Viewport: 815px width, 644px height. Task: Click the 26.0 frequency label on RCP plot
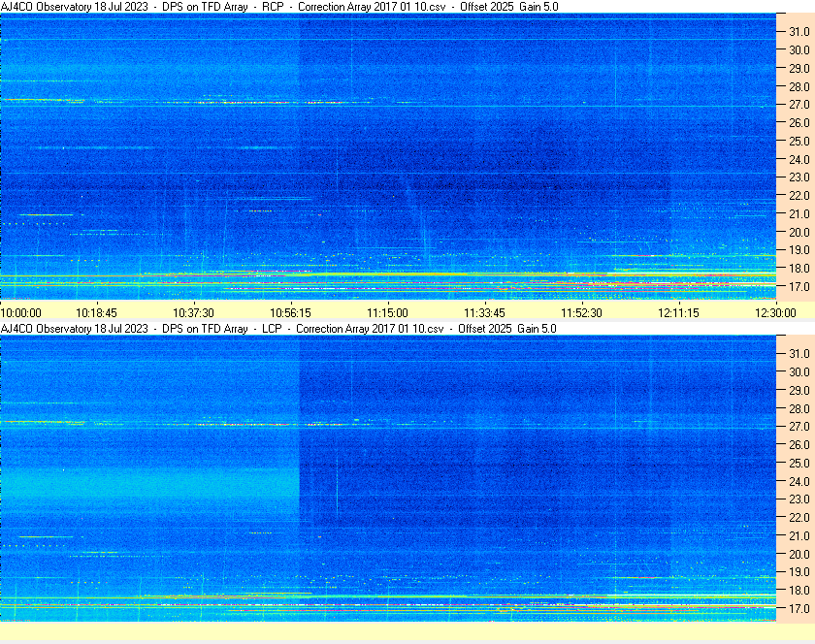799,122
